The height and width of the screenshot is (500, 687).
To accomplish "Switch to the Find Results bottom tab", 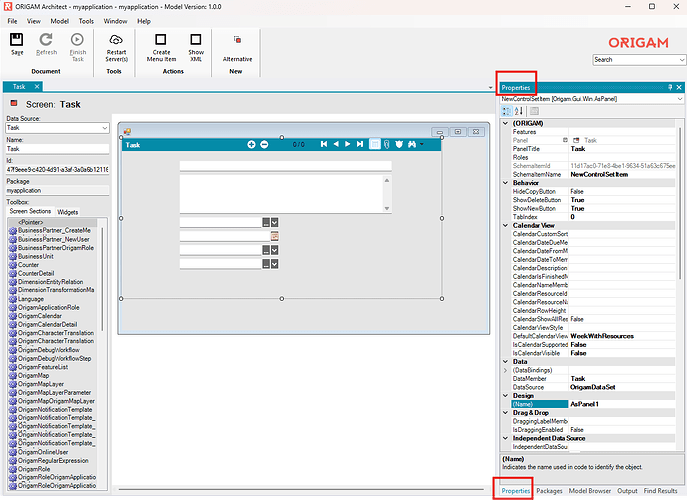I will 660,491.
